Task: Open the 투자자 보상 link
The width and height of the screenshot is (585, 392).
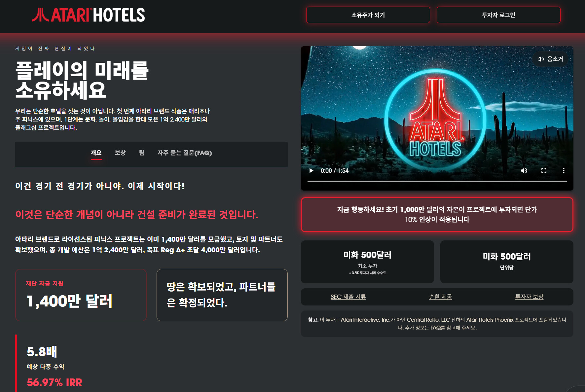Action: pyautogui.click(x=529, y=297)
